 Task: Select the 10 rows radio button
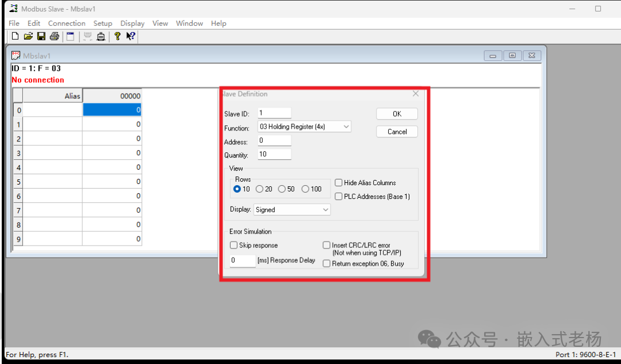point(237,189)
